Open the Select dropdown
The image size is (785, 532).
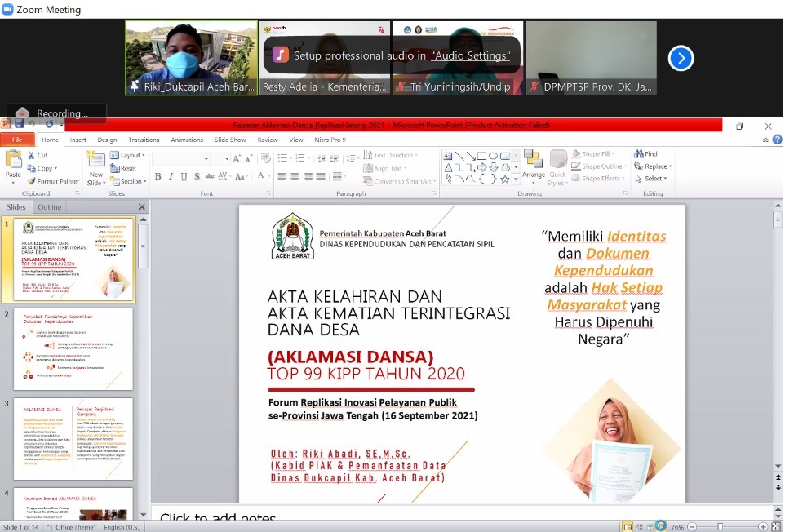click(x=651, y=178)
